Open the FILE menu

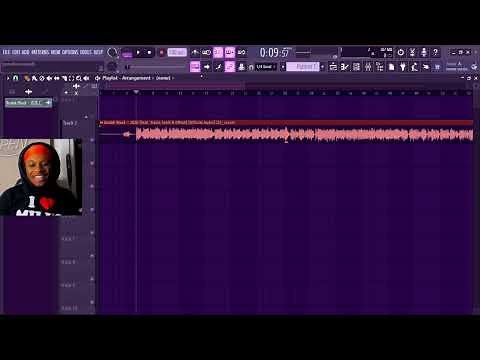(x=6, y=52)
